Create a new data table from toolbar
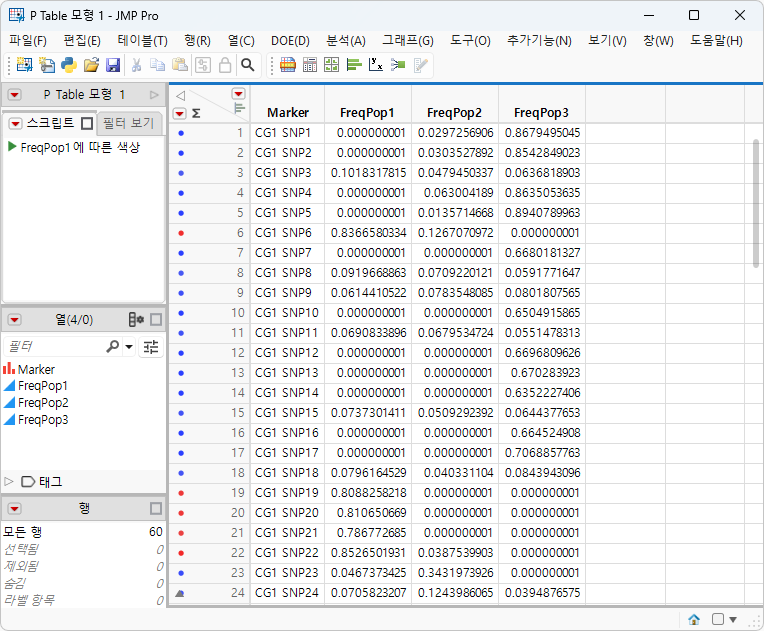Viewport: 764px width, 631px height. coord(24,65)
